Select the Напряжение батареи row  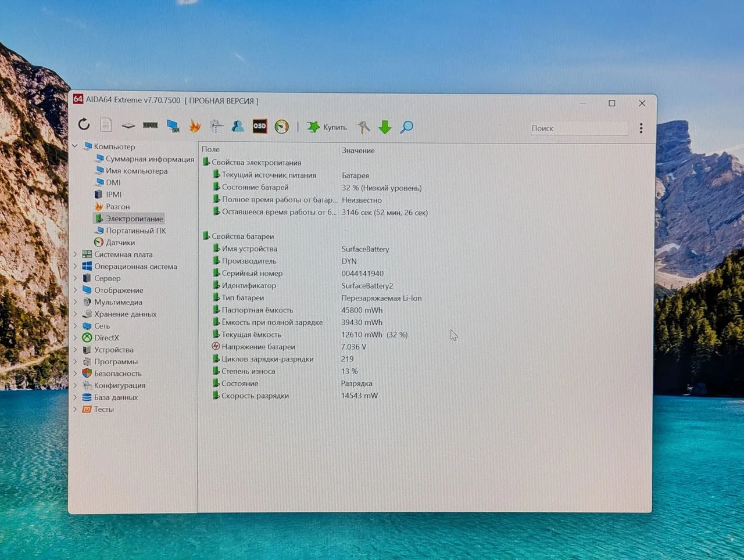[x=290, y=347]
